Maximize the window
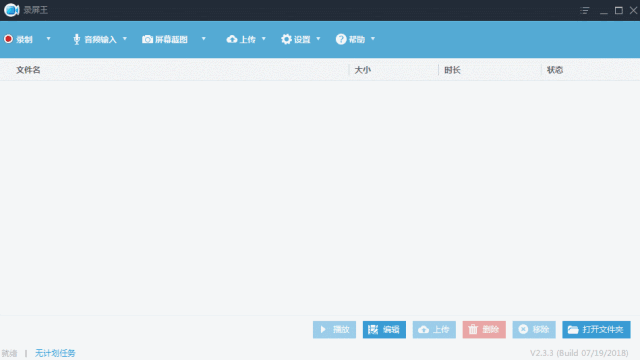 coord(619,10)
